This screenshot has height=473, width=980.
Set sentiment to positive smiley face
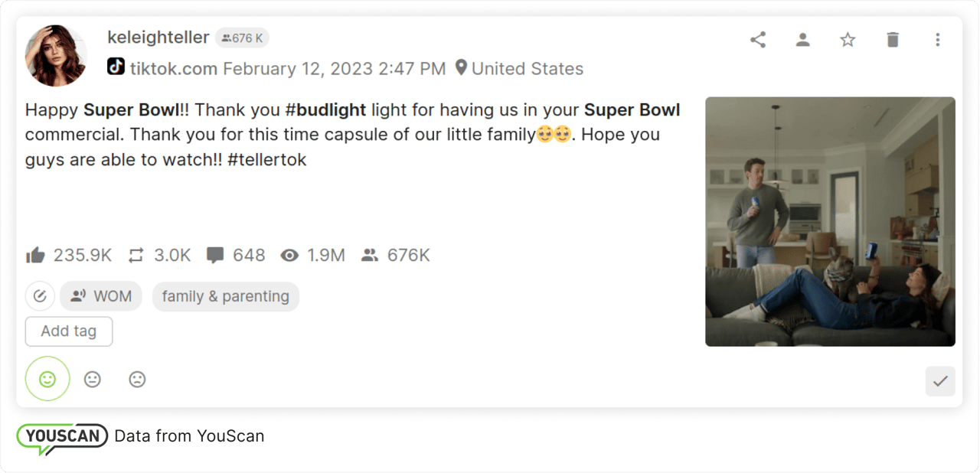[47, 379]
